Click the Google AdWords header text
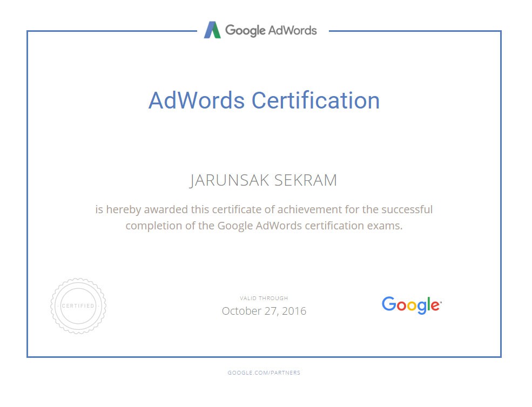This screenshot has width=532, height=407. click(x=271, y=31)
